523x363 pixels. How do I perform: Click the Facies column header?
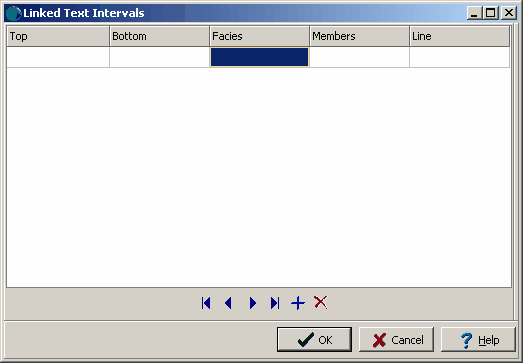pos(259,36)
